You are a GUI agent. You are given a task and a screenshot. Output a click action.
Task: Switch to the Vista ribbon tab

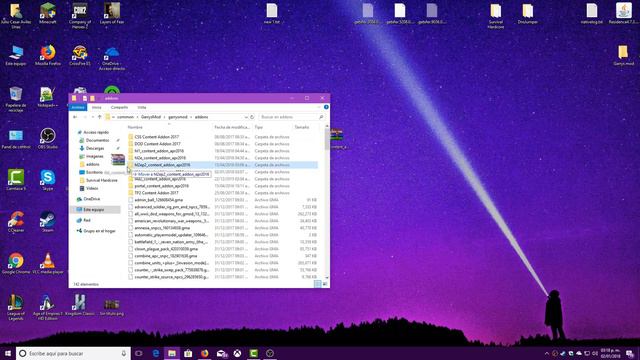[x=142, y=107]
